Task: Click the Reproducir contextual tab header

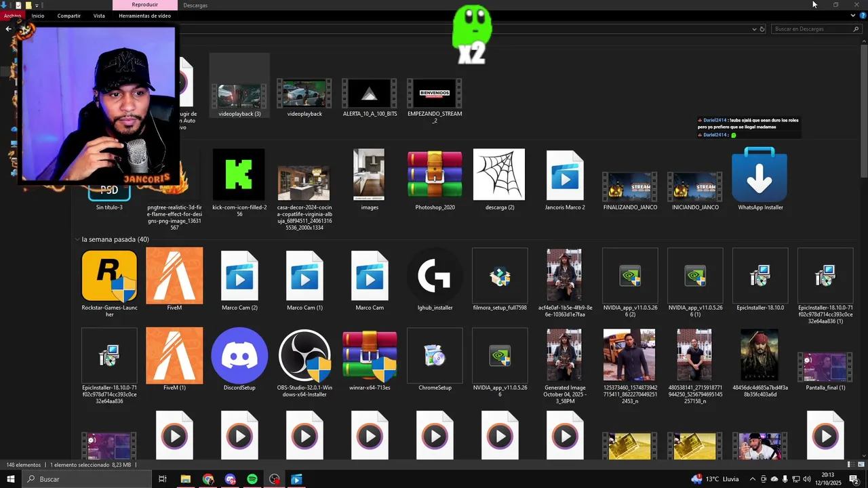Action: tap(145, 5)
